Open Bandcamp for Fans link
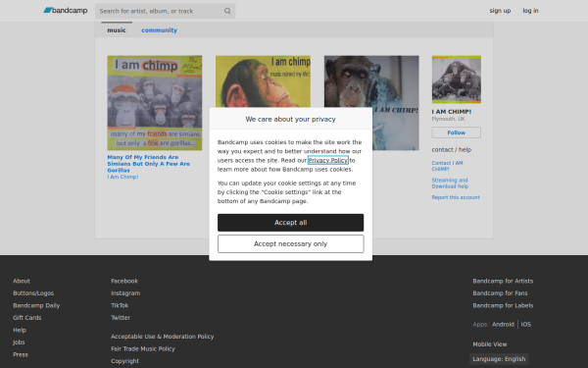This screenshot has height=368, width=588. [500, 293]
